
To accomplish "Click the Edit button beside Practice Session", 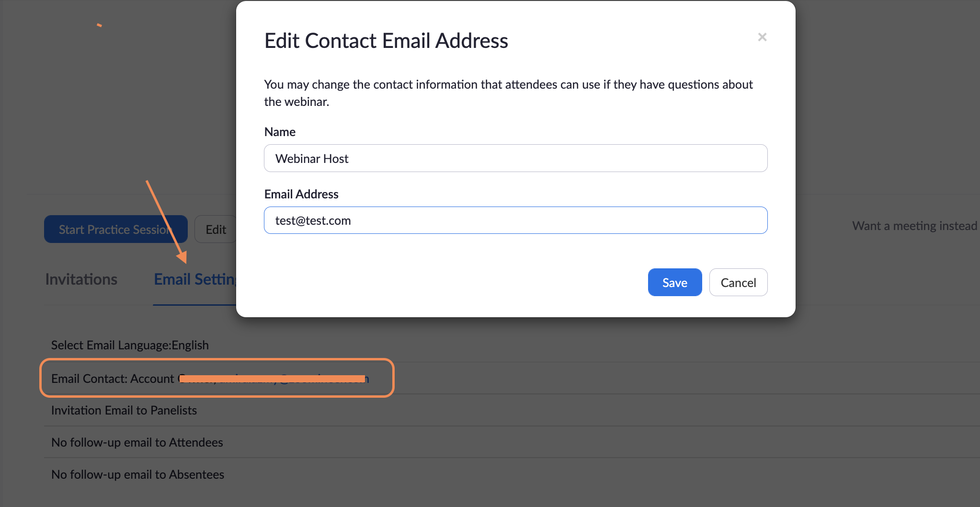I will coord(216,230).
